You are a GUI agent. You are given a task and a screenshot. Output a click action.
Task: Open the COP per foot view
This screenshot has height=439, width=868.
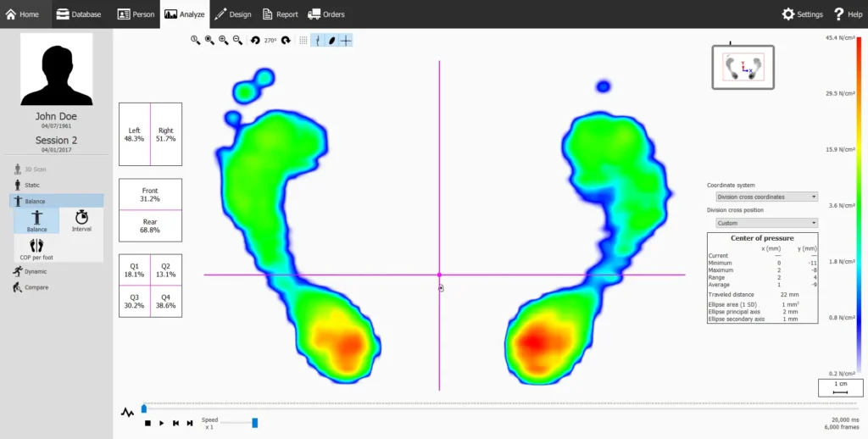coord(36,248)
